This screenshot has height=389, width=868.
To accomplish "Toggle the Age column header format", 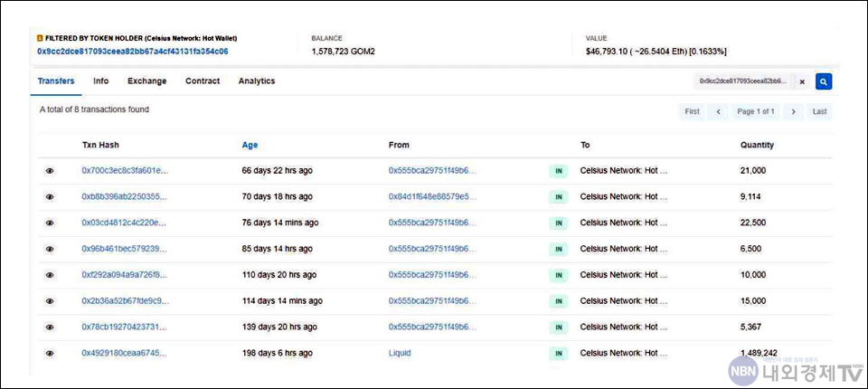I will pos(250,145).
